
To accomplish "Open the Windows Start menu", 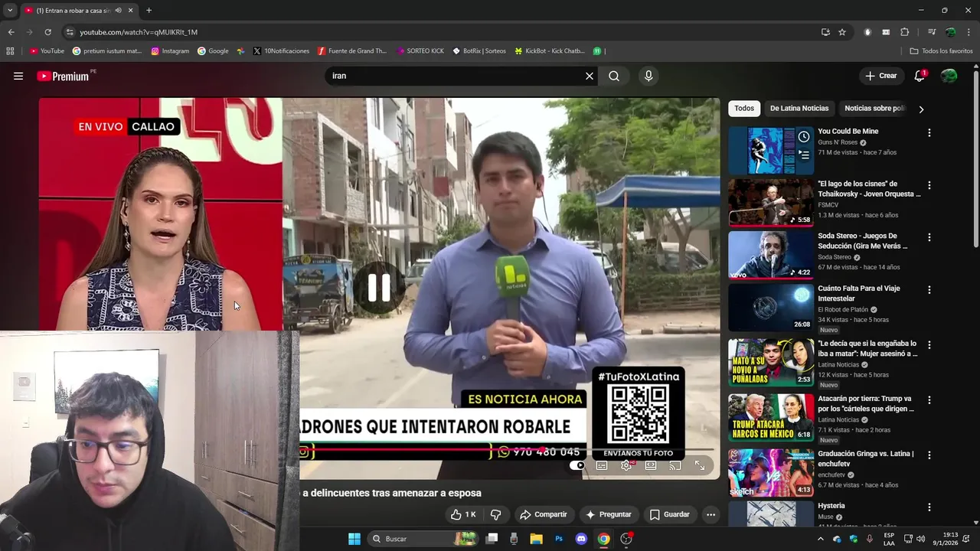I will pyautogui.click(x=354, y=539).
